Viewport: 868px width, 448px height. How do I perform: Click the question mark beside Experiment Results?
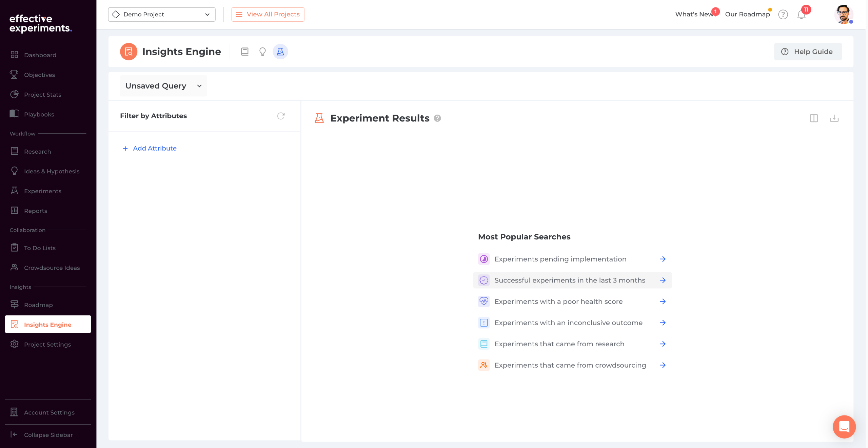(x=437, y=118)
